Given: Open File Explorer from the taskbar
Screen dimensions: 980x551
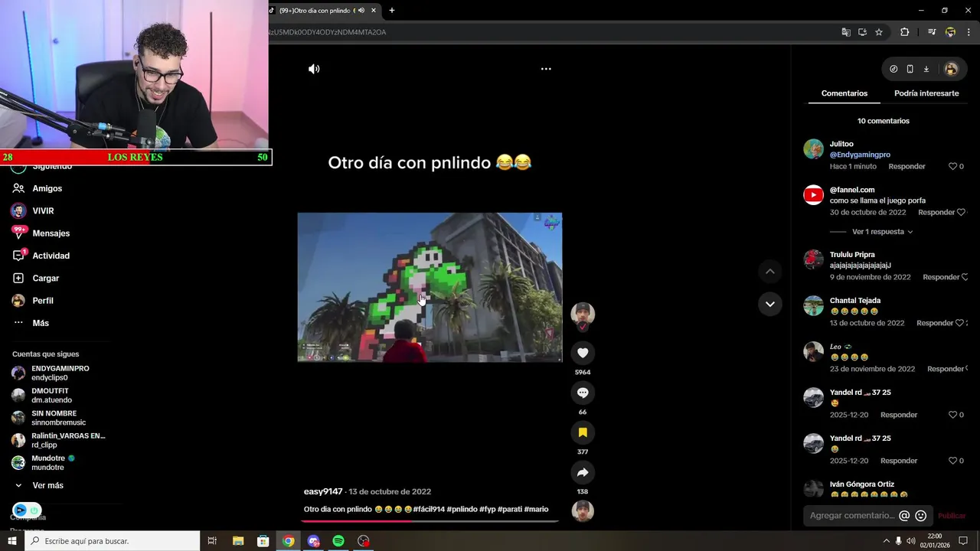Looking at the screenshot, I should 238,541.
